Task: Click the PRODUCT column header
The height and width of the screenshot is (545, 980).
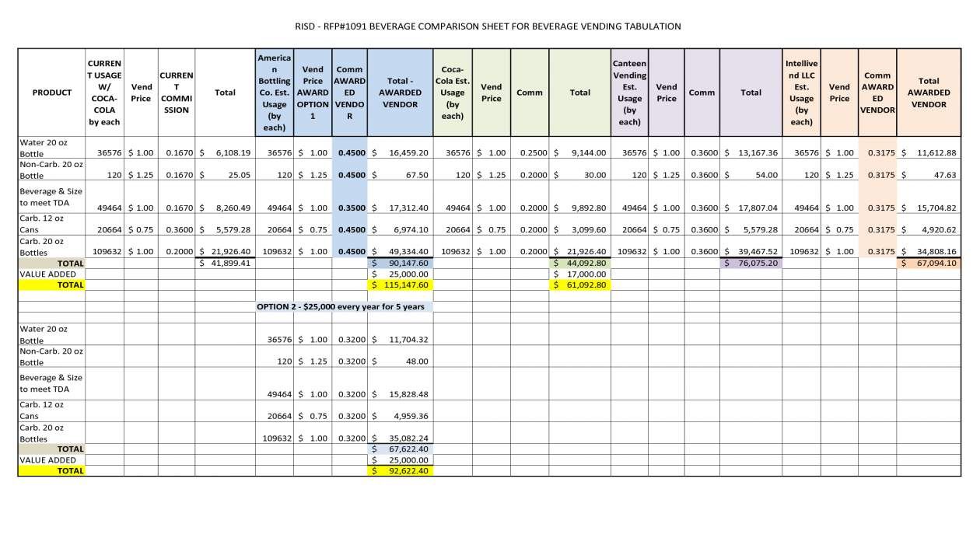Action: pos(51,93)
